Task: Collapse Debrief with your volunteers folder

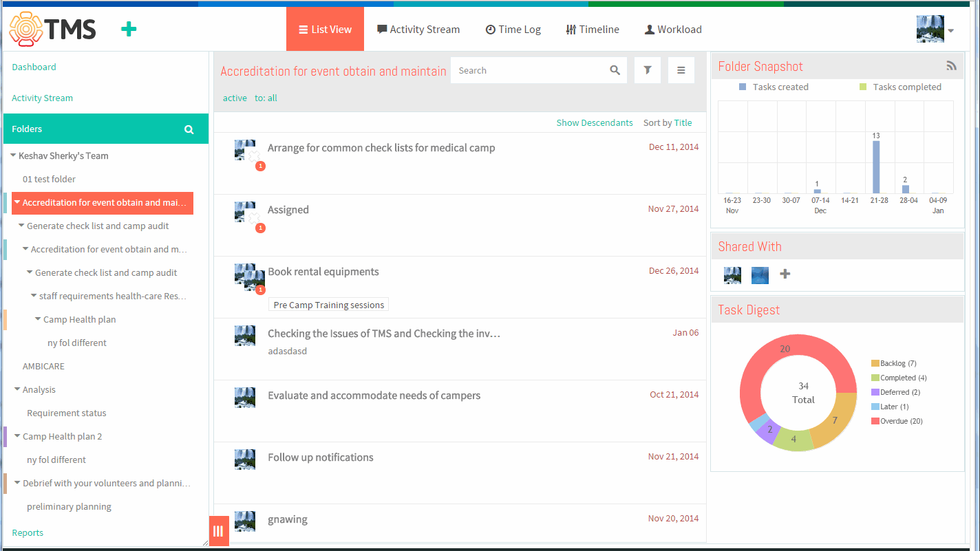Action: point(17,483)
